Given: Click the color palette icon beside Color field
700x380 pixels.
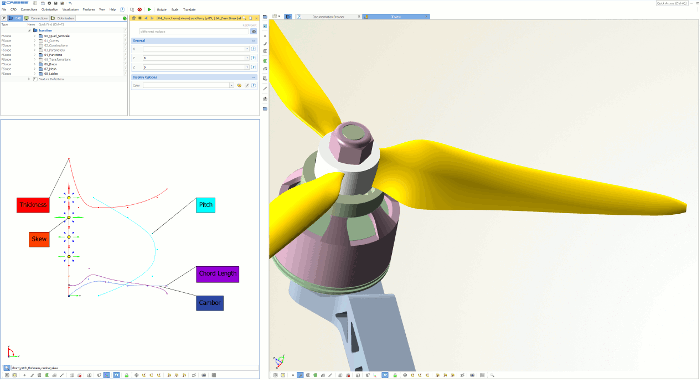Looking at the screenshot, I should click(x=239, y=85).
